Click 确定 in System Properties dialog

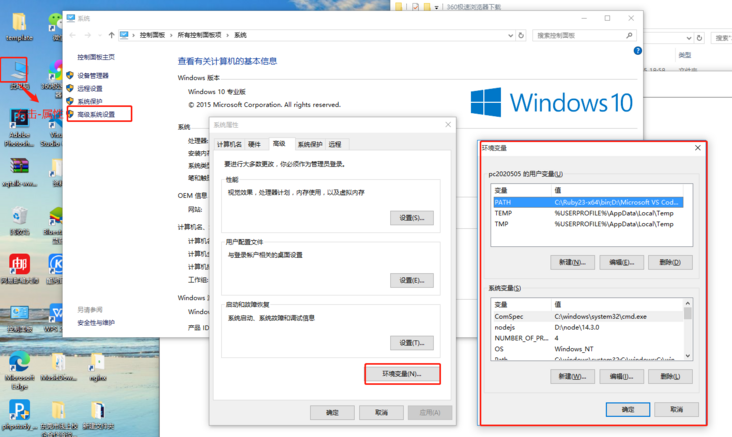point(332,413)
